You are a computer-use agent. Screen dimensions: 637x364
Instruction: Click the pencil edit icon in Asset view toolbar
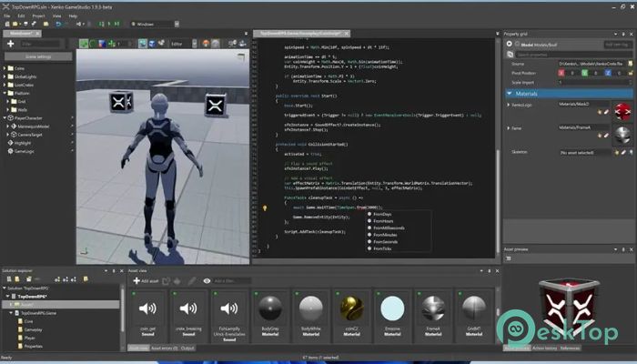point(192,280)
